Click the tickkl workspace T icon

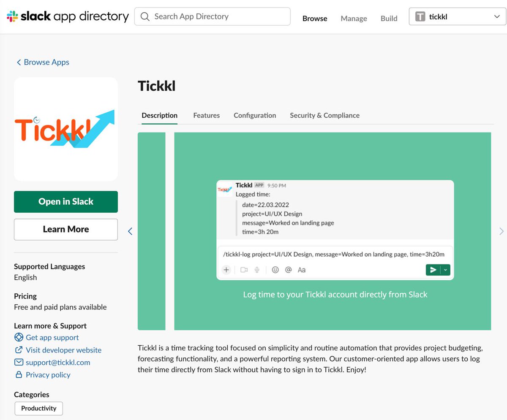420,17
